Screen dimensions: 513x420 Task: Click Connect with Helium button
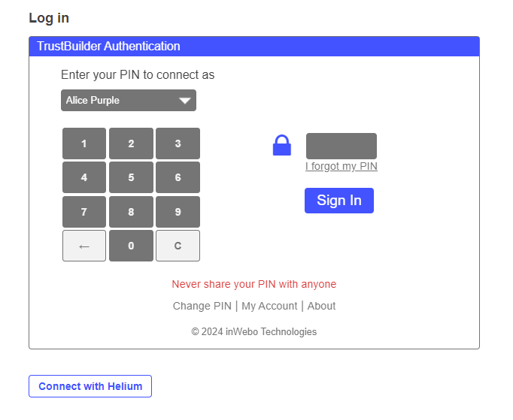90,386
